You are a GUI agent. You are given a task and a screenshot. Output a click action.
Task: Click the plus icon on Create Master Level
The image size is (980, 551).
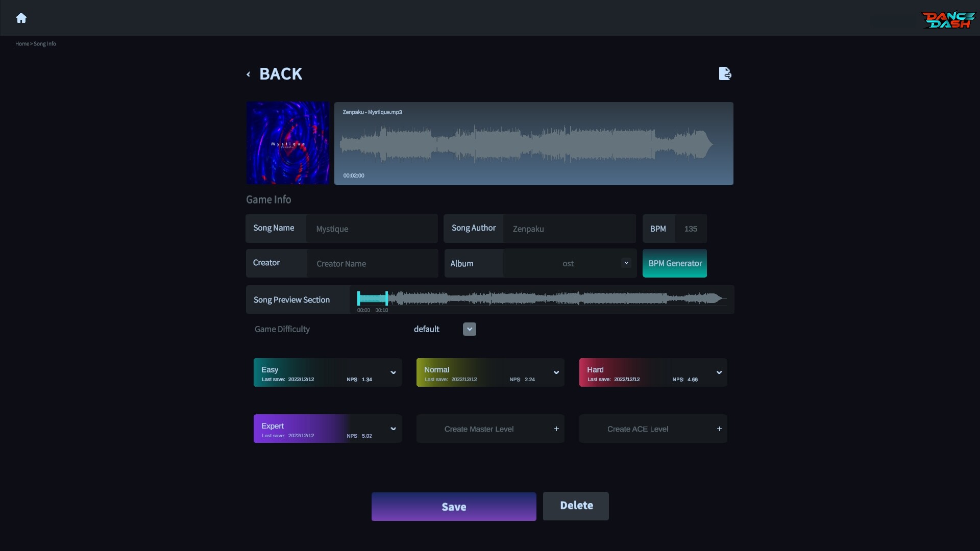pyautogui.click(x=556, y=429)
